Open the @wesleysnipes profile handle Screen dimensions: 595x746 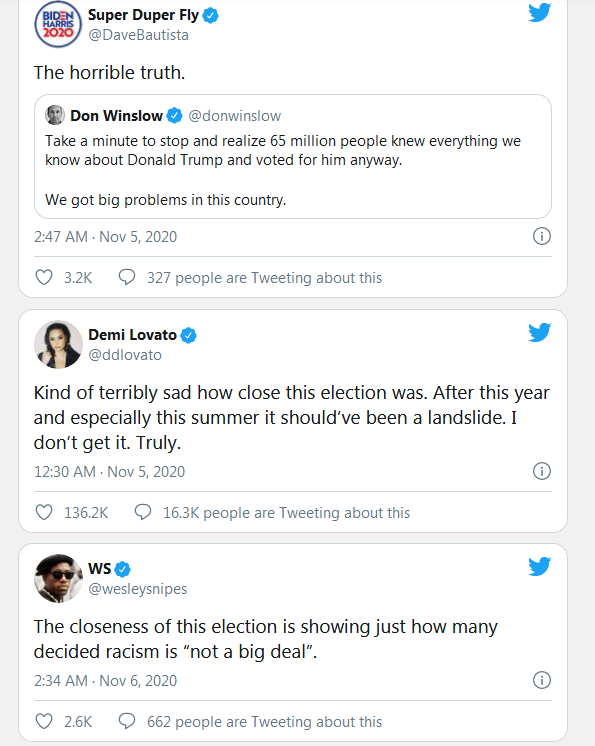[138, 589]
